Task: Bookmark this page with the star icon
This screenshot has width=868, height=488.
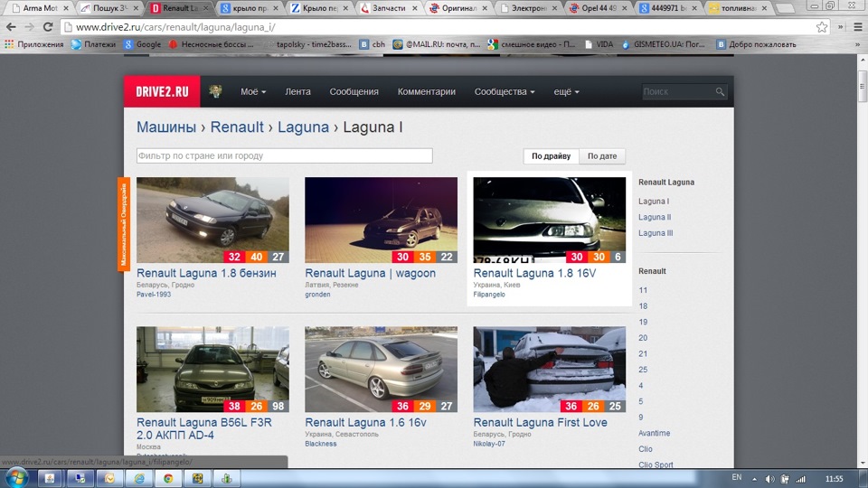Action: [x=822, y=26]
